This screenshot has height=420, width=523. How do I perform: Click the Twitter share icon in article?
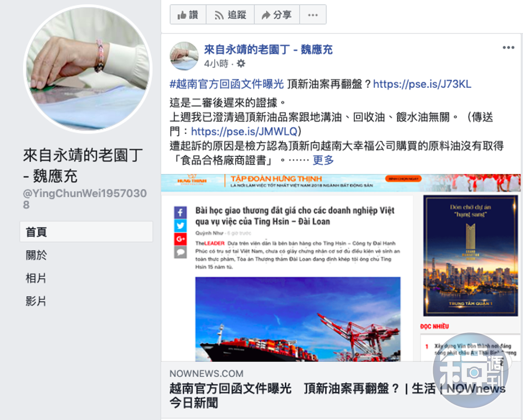click(x=180, y=226)
